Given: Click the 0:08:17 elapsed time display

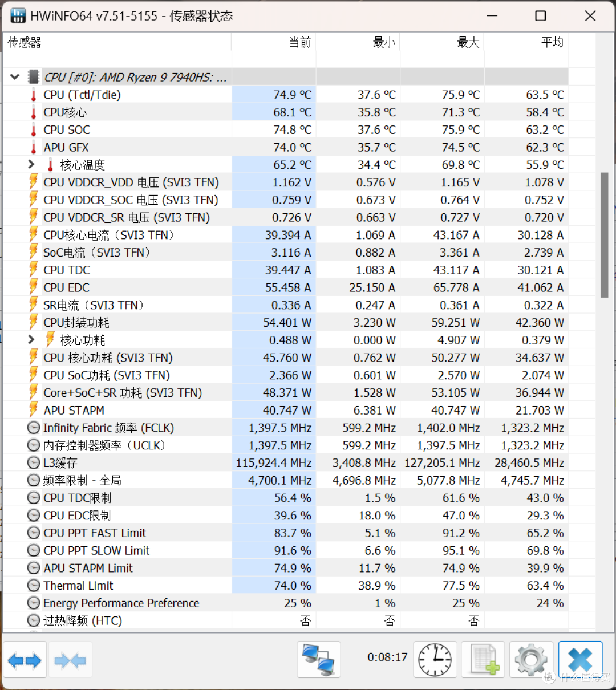Looking at the screenshot, I should pos(387,657).
